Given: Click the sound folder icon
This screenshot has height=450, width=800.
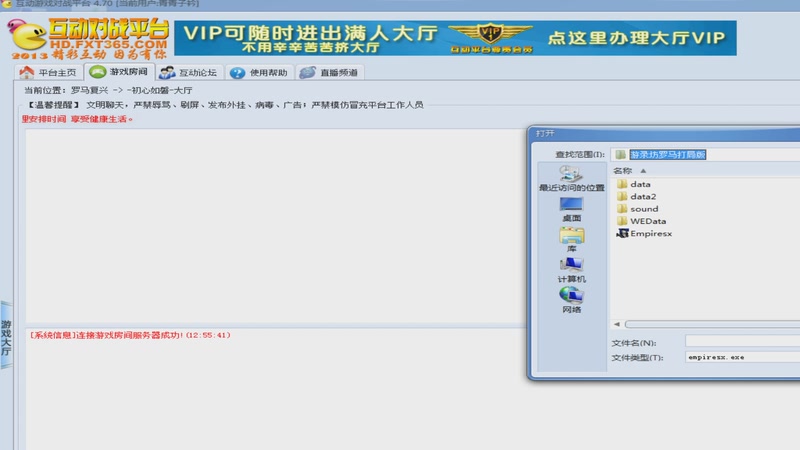Looking at the screenshot, I should tap(622, 209).
